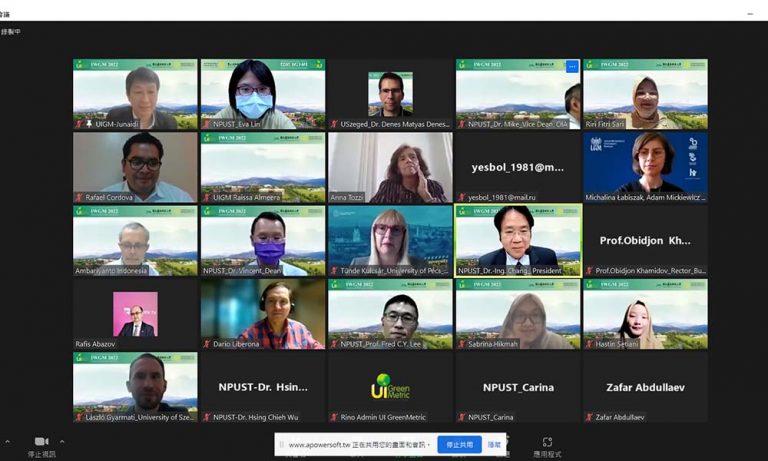Select NPUST_Dr. Vincent_Dean's video tile

coord(263,241)
